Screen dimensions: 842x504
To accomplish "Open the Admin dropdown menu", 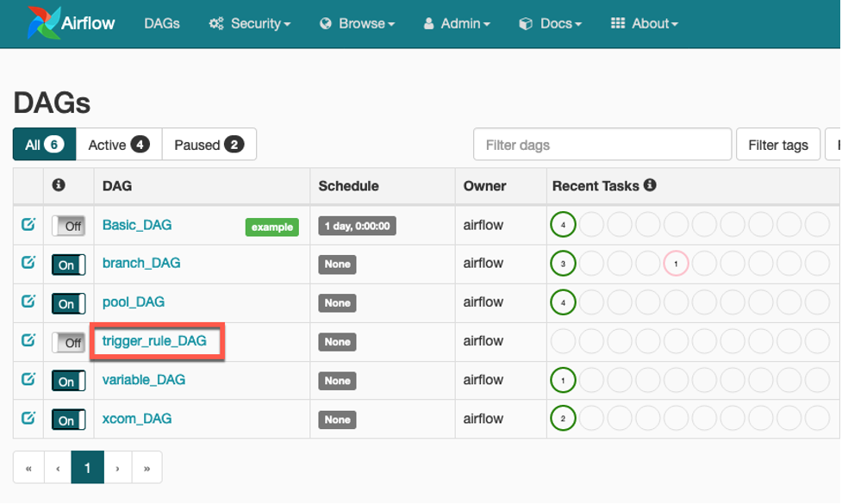I will pos(457,23).
